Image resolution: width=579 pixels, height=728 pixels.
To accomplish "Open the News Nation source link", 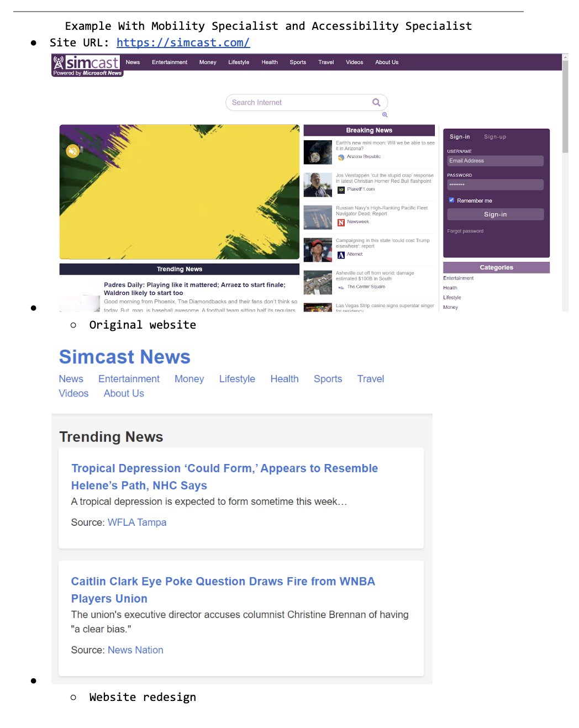I will 135,650.
